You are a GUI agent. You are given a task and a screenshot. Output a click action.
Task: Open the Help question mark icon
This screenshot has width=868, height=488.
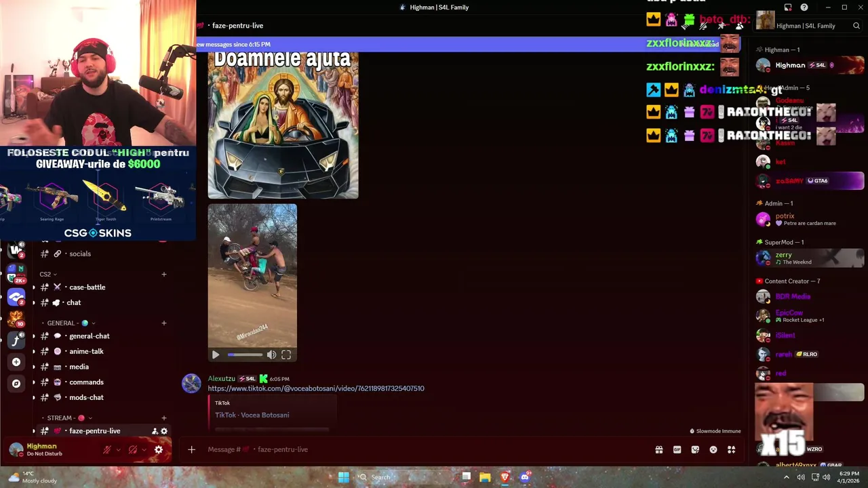804,7
